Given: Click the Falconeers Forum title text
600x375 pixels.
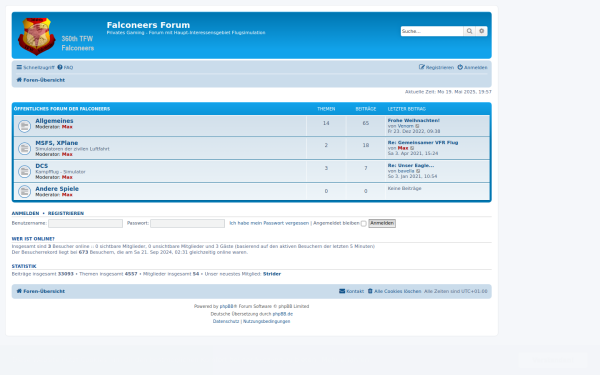Looking at the screenshot, I should click(x=148, y=25).
